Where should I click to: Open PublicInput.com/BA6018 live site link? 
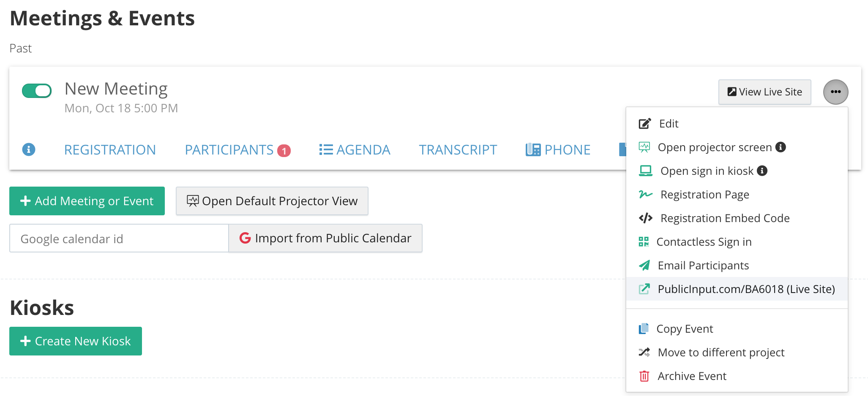[746, 289]
